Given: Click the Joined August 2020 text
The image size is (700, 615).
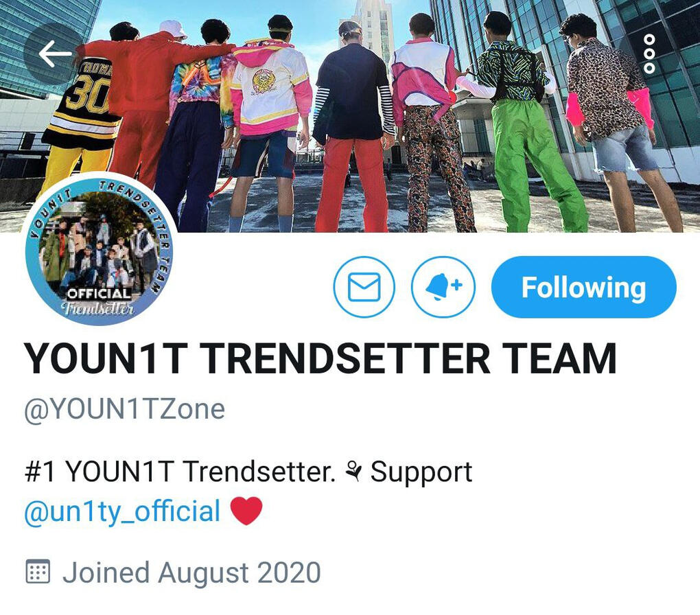Looking at the screenshot, I should coord(191,573).
